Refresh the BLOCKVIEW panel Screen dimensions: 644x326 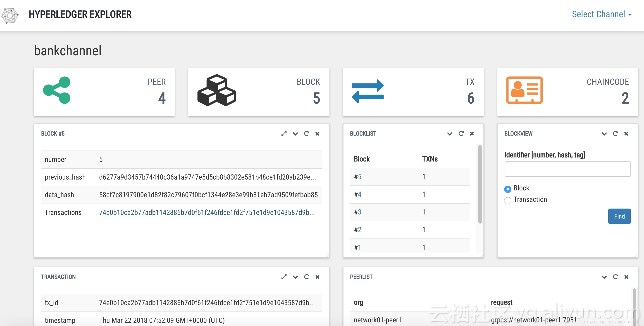(616, 134)
